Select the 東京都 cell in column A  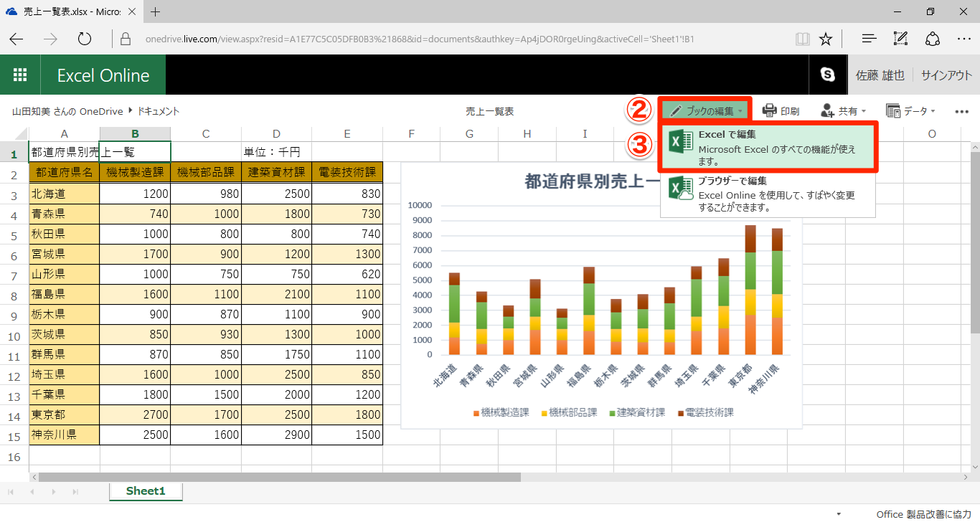click(64, 414)
